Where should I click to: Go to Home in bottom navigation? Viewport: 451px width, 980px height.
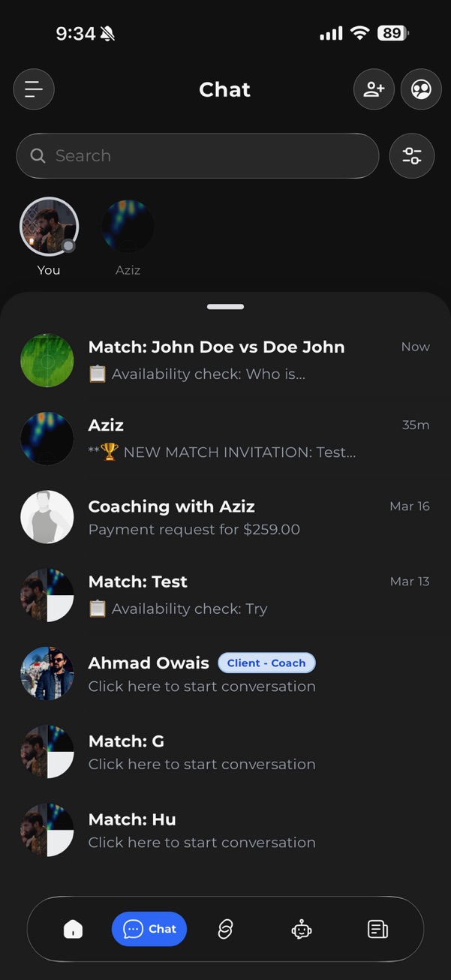click(x=73, y=929)
